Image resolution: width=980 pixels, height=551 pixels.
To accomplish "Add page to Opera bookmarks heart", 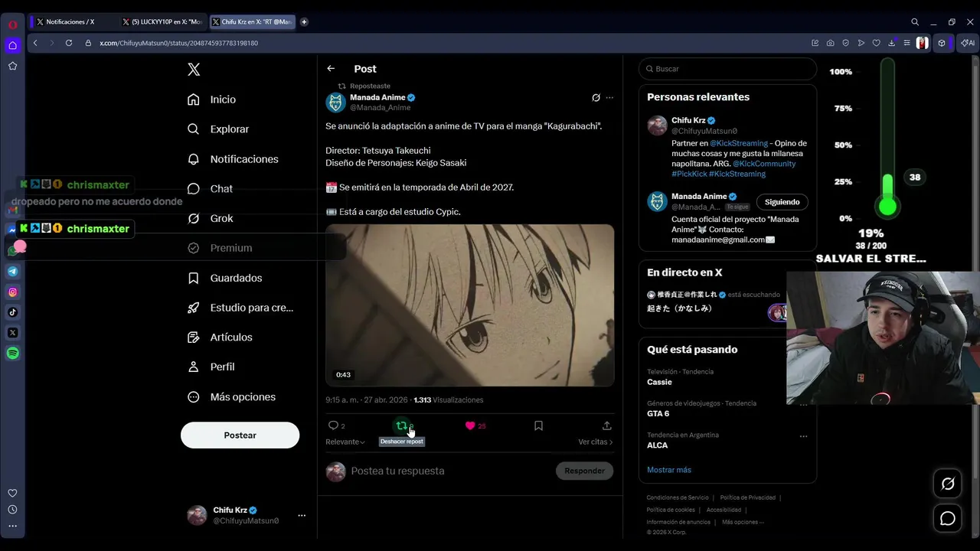I will [x=876, y=43].
